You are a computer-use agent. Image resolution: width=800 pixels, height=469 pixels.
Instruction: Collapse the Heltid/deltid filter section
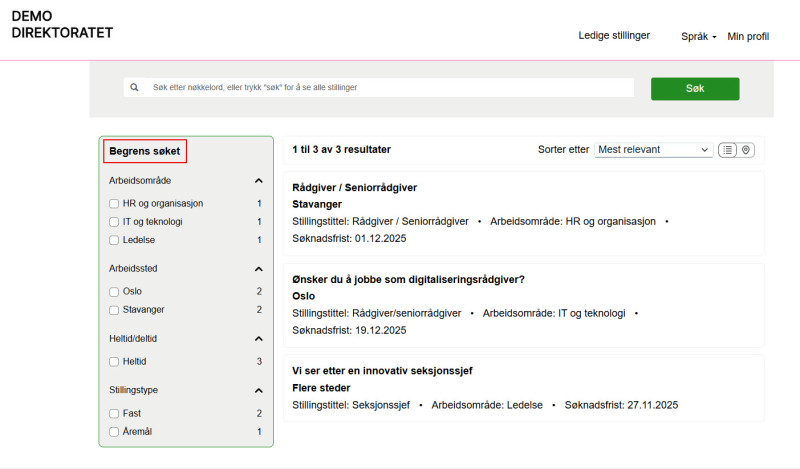pyautogui.click(x=259, y=339)
